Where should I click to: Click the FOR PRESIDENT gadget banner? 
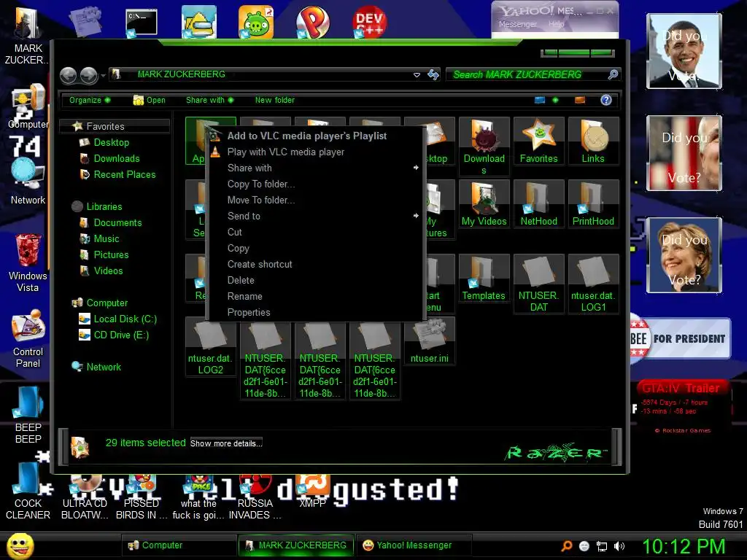(x=681, y=338)
